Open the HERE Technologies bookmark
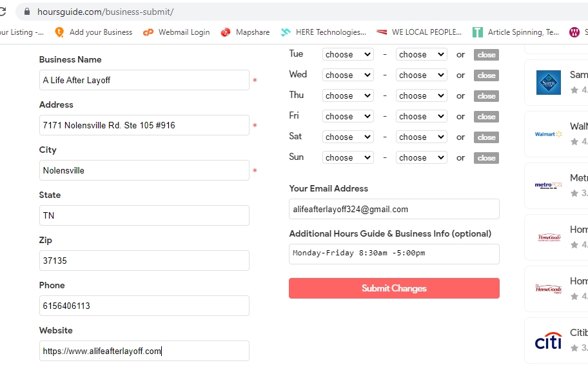Screen dimensions: 588x365 click(323, 32)
